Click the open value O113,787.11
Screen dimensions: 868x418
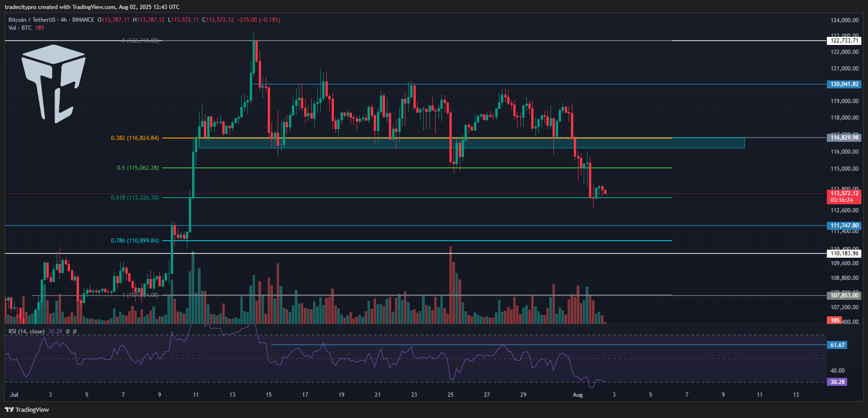pyautogui.click(x=114, y=20)
